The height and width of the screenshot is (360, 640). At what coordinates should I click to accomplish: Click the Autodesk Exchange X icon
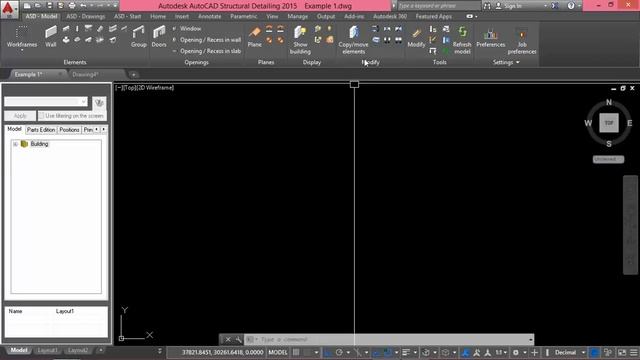click(x=555, y=6)
